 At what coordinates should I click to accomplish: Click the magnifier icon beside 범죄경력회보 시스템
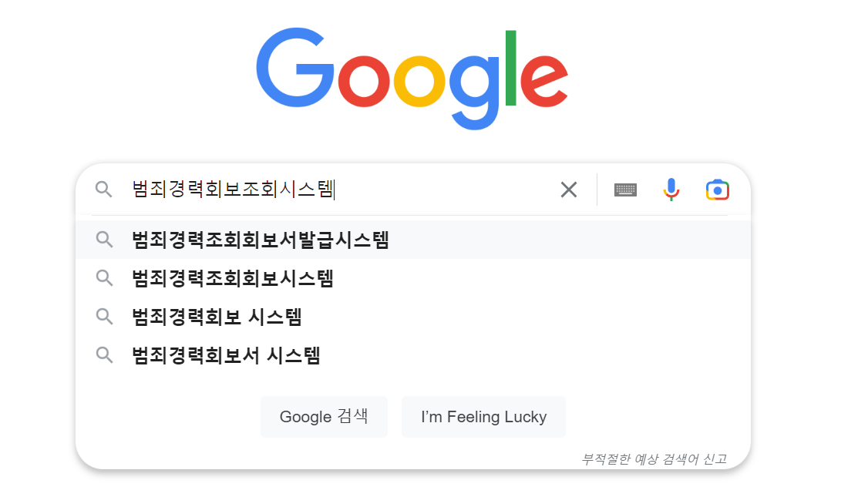point(104,317)
